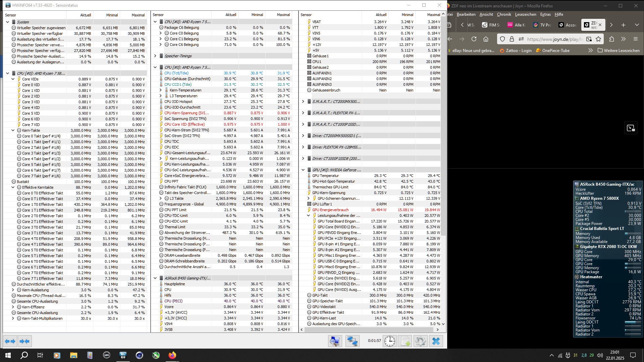Screen dimensions: 644x362
Task: Open HWiNFO sensor settings gear
Action: pyautogui.click(x=420, y=341)
